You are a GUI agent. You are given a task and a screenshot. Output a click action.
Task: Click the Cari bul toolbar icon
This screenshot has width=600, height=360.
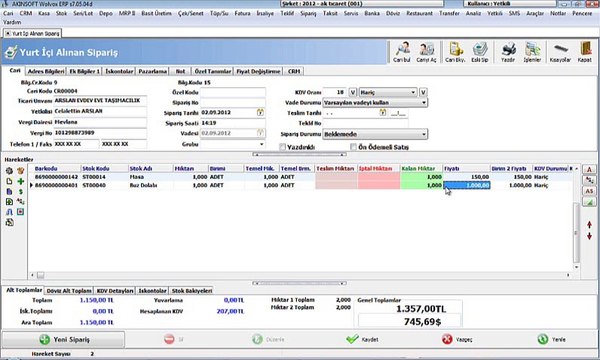[x=402, y=52]
